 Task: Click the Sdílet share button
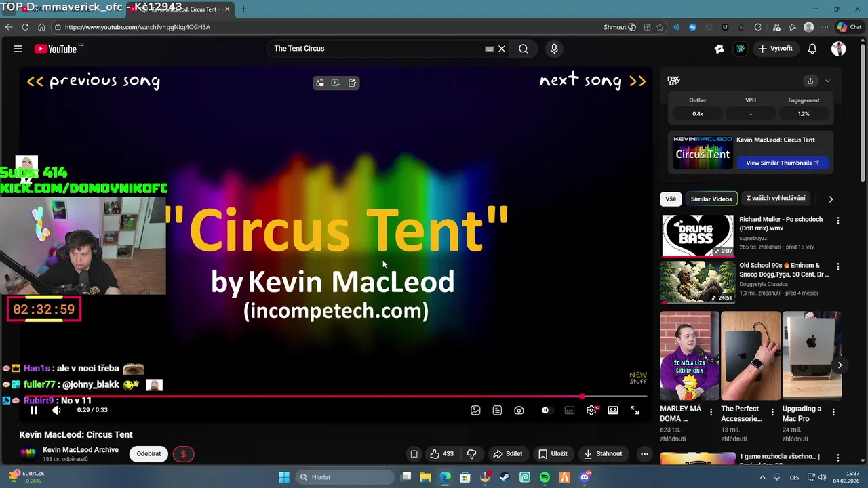[507, 454]
